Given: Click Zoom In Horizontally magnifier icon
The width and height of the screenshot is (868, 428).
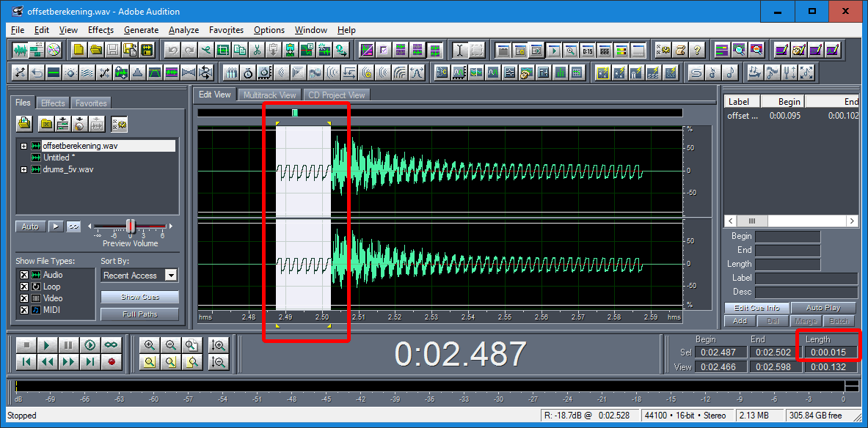Looking at the screenshot, I should 150,345.
